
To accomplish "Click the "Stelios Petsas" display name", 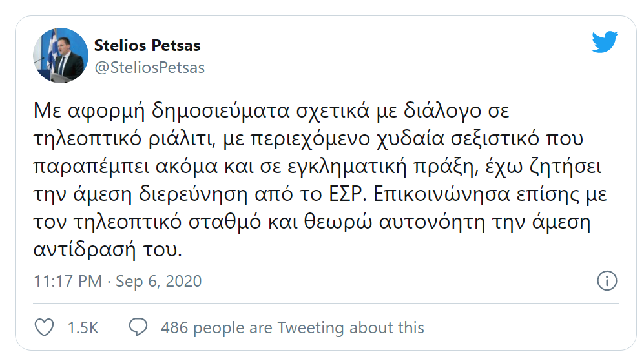I will (147, 45).
